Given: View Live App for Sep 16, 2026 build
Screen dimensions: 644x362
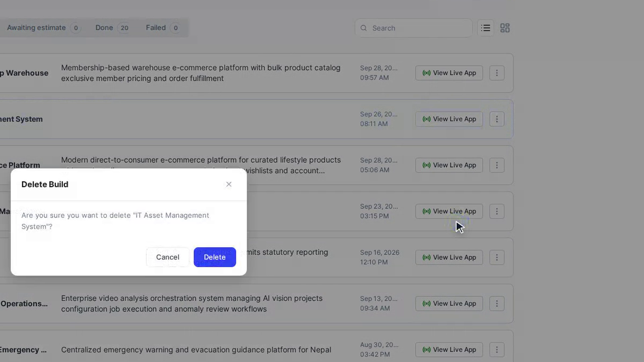Looking at the screenshot, I should click(x=449, y=257).
